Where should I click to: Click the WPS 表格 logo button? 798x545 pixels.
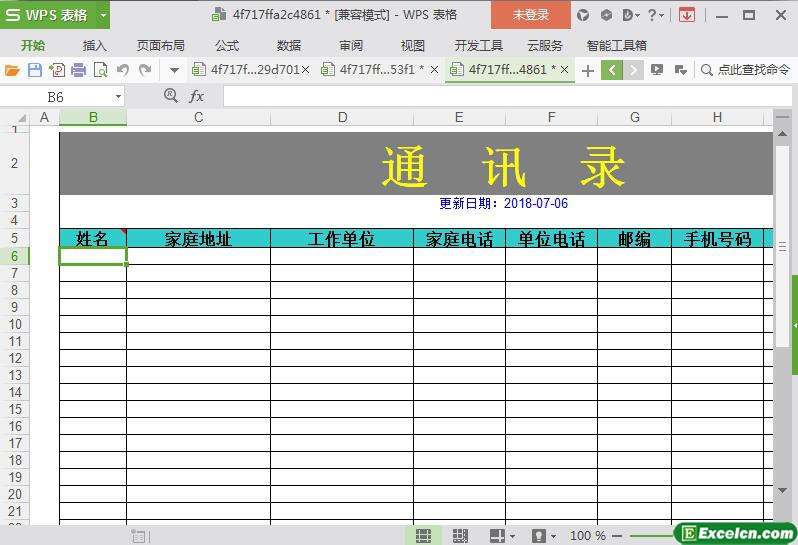(48, 15)
